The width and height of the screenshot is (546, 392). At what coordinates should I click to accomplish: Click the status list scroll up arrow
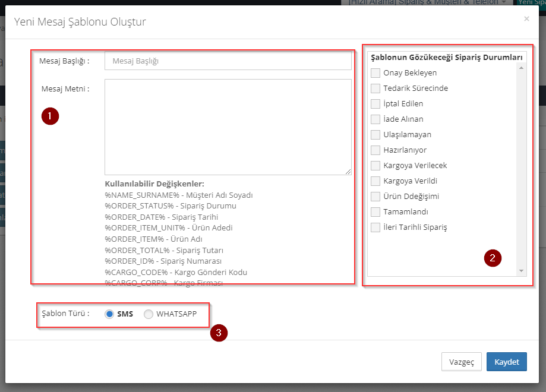coord(522,68)
